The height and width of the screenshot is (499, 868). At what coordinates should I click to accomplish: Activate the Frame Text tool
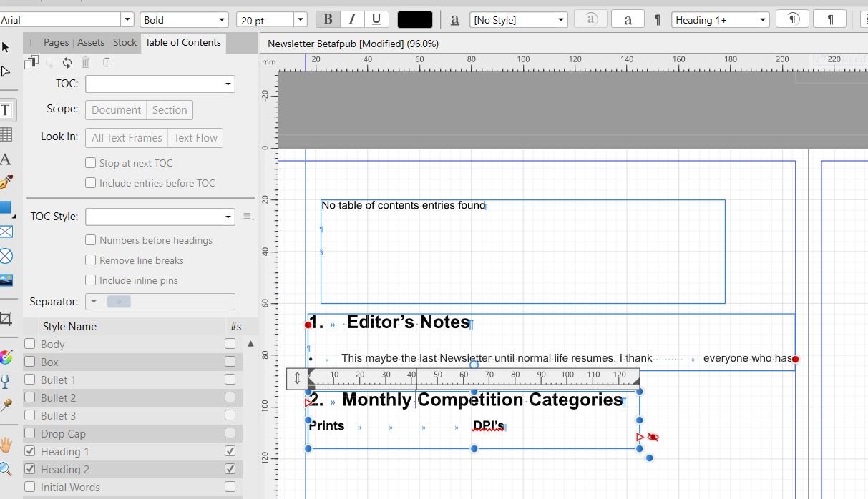tap(9, 109)
